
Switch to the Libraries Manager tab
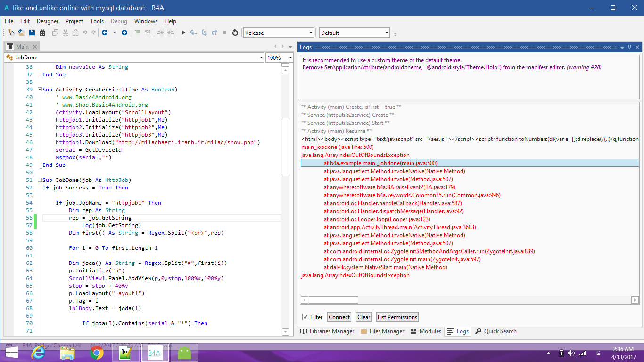pos(327,331)
